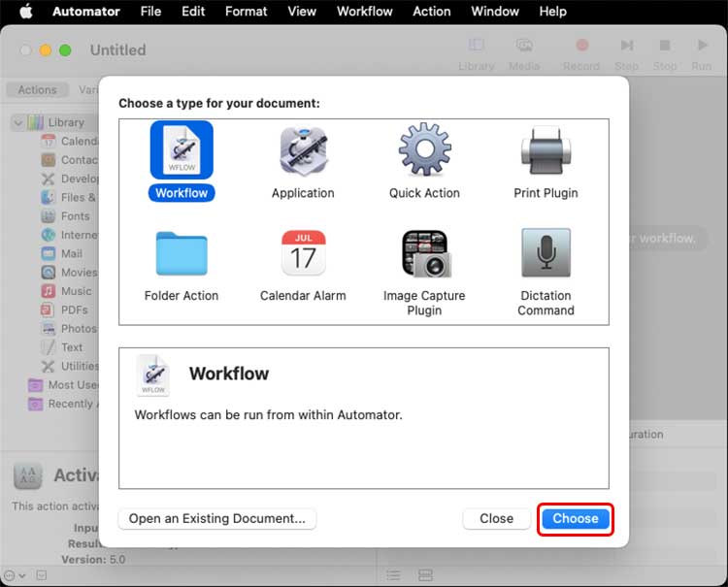This screenshot has width=728, height=587.
Task: Select Files & Folders category in Library
Action: [70, 197]
